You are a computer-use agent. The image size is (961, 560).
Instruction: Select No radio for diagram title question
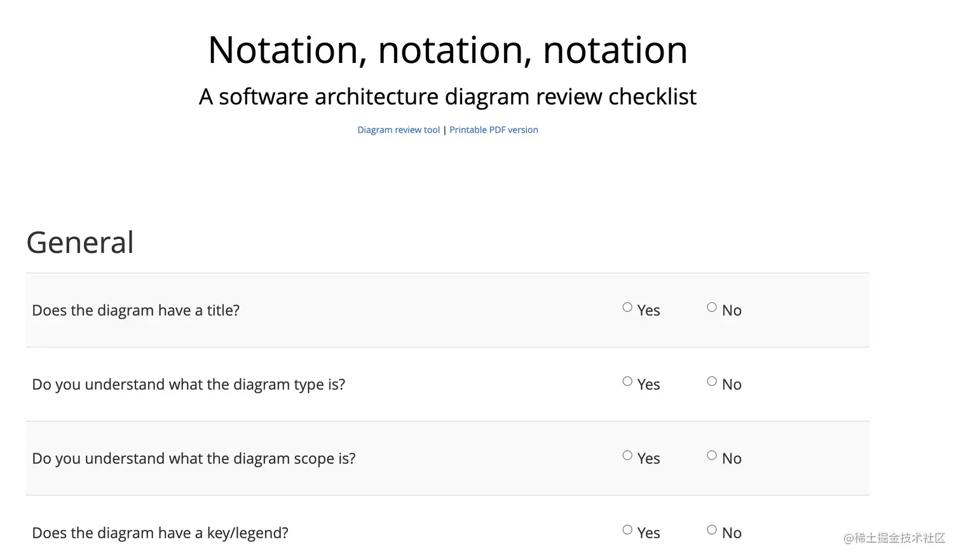click(712, 308)
